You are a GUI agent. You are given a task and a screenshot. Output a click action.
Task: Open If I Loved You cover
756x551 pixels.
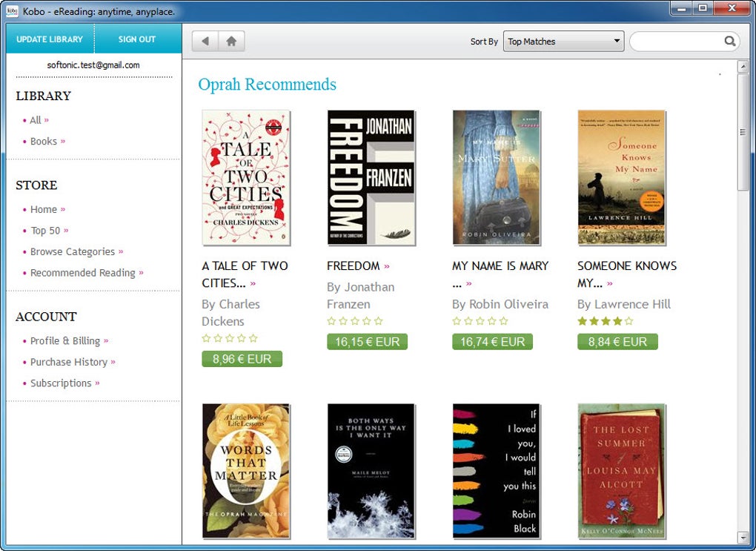497,472
